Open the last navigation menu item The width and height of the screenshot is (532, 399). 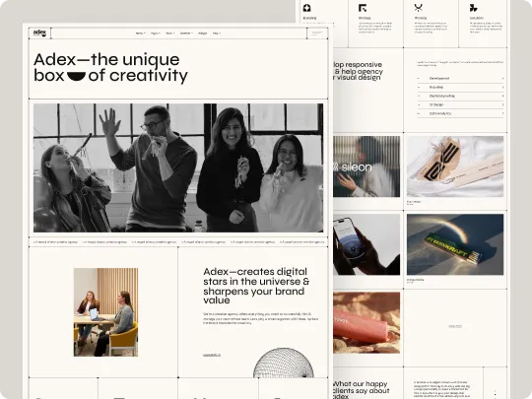[217, 33]
